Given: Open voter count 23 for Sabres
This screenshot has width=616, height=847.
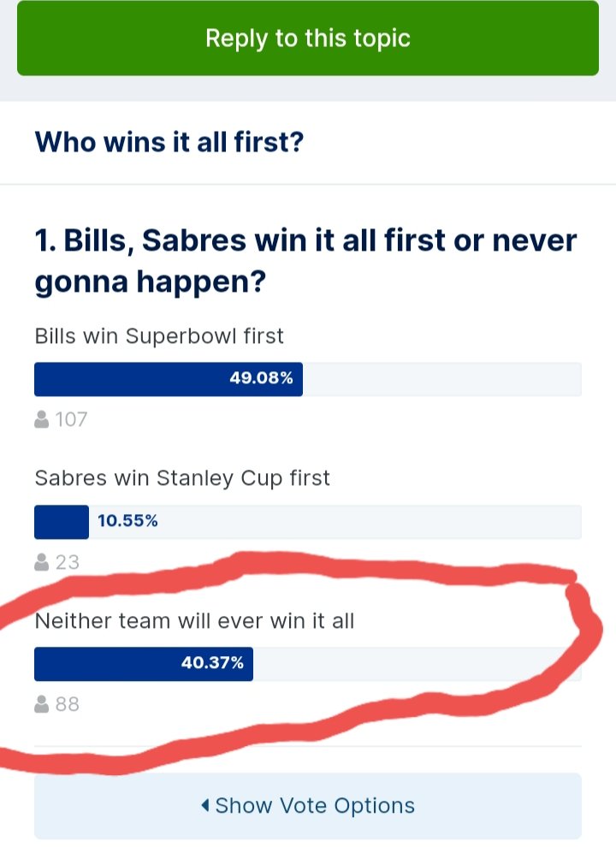Looking at the screenshot, I should click(68, 562).
